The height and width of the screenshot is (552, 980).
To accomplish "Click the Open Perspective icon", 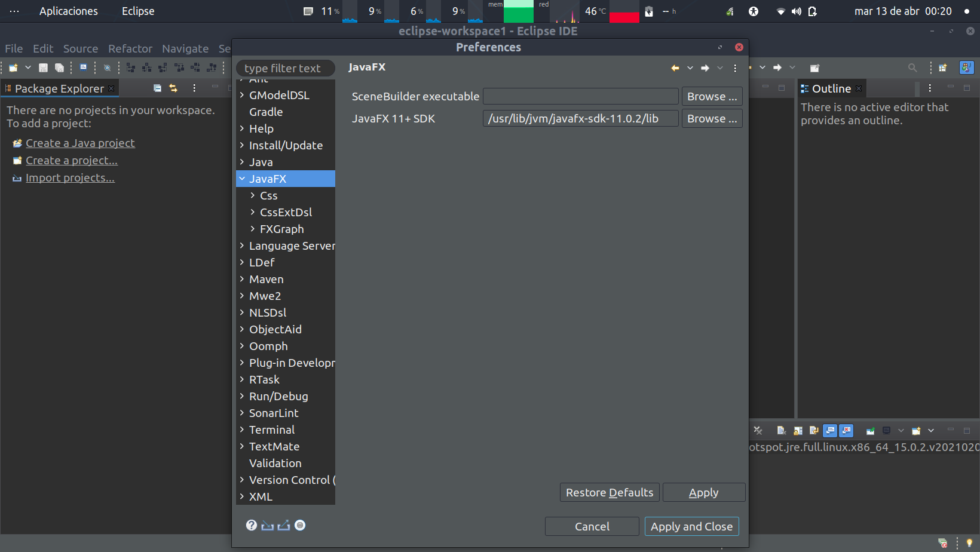I will (x=943, y=68).
